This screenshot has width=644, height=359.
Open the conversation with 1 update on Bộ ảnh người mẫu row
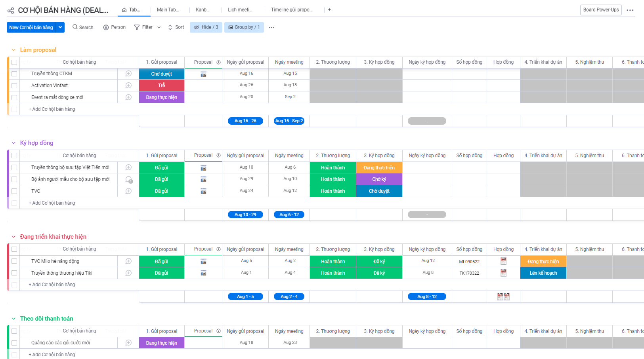[x=129, y=179]
